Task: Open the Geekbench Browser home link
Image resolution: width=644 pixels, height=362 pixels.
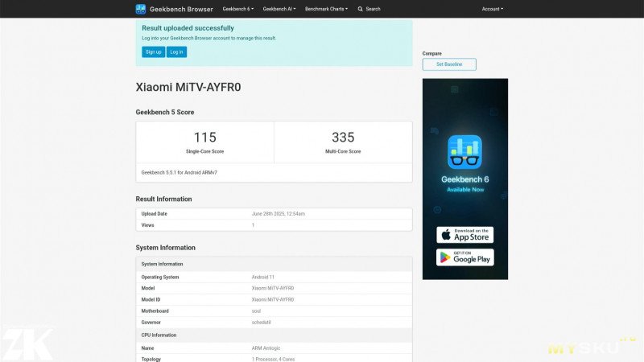Action: tap(181, 9)
